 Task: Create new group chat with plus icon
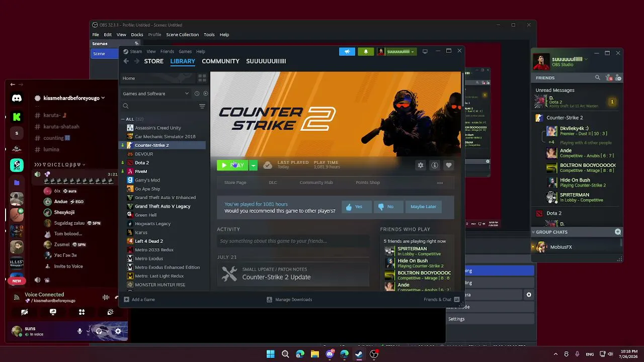pyautogui.click(x=618, y=232)
